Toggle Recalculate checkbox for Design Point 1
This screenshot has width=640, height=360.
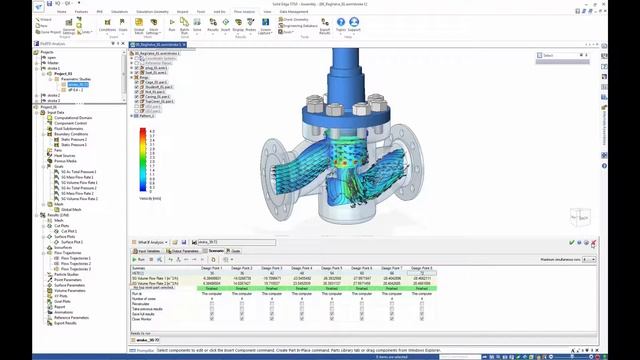pyautogui.click(x=212, y=304)
